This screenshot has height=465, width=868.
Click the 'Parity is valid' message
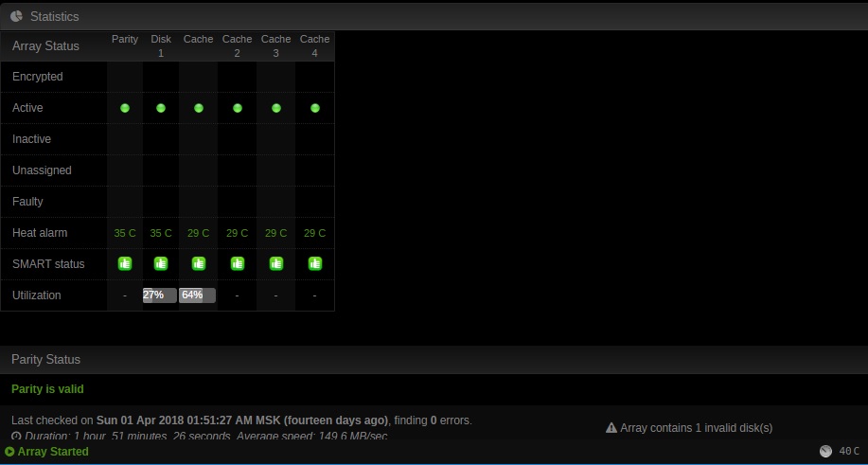[x=47, y=389]
